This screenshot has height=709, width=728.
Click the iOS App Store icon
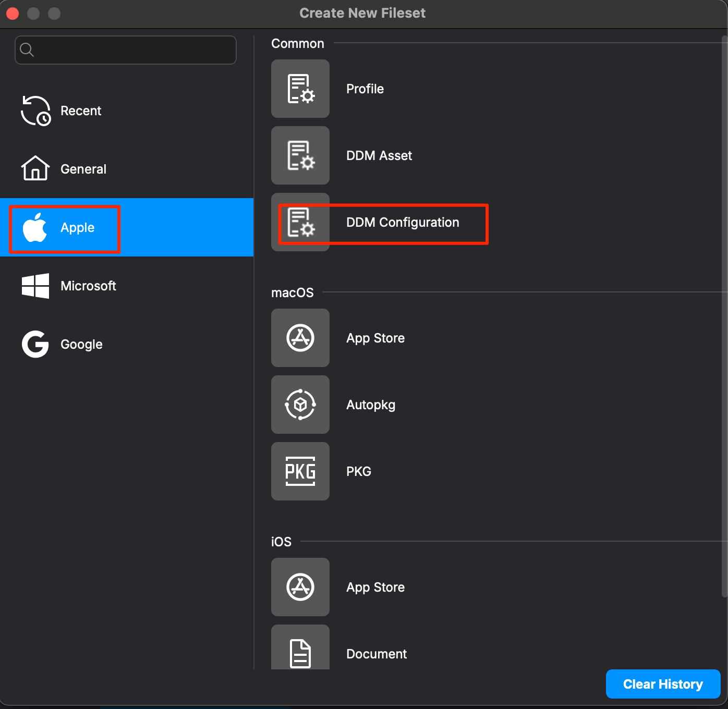pyautogui.click(x=300, y=587)
